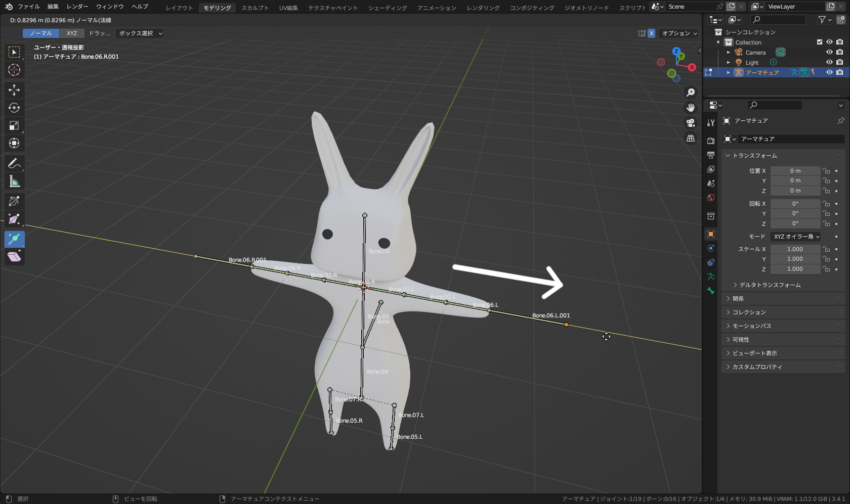Choose the Annotate pencil tool
Viewport: 850px width, 504px height.
pyautogui.click(x=14, y=163)
